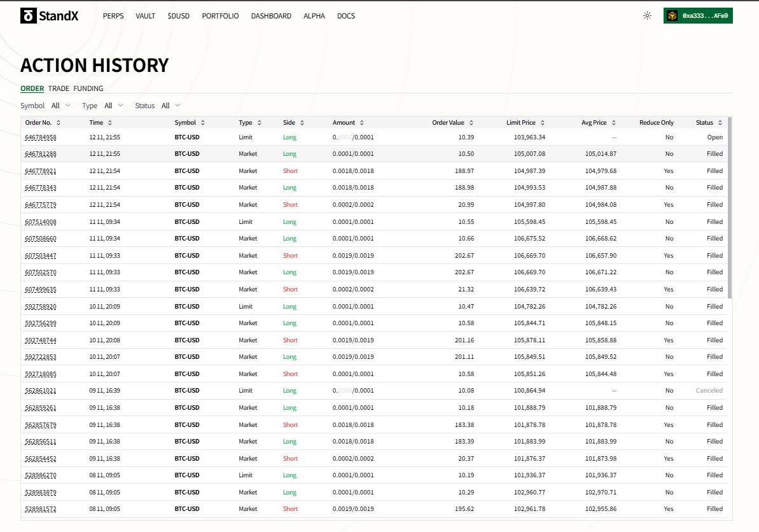Click the Side column sort icon
Viewport: 759px width, 532px height.
tap(302, 122)
